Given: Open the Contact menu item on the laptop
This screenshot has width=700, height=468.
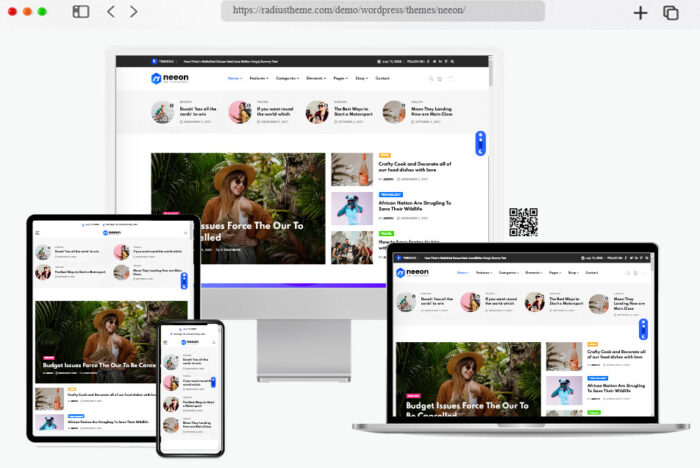Looking at the screenshot, I should click(592, 272).
